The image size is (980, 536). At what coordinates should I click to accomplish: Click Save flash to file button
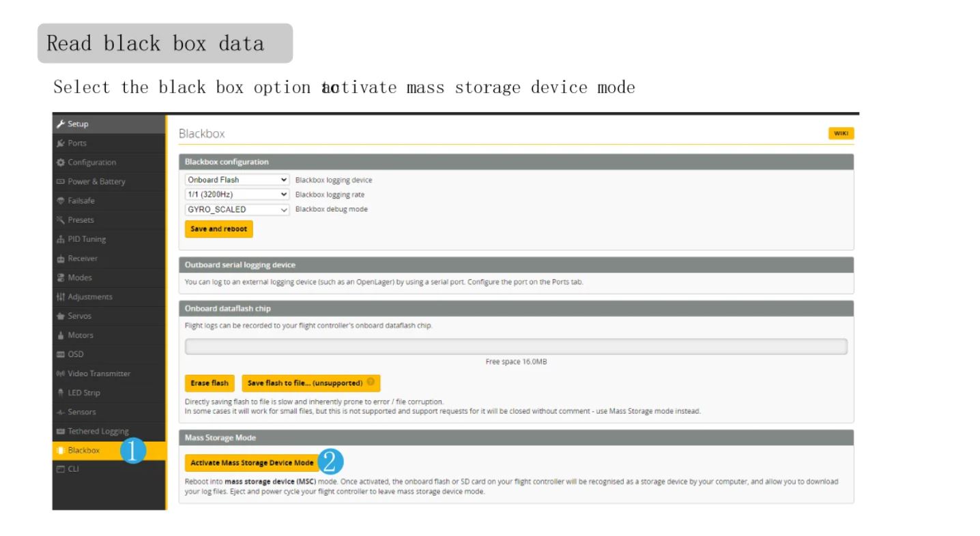311,383
